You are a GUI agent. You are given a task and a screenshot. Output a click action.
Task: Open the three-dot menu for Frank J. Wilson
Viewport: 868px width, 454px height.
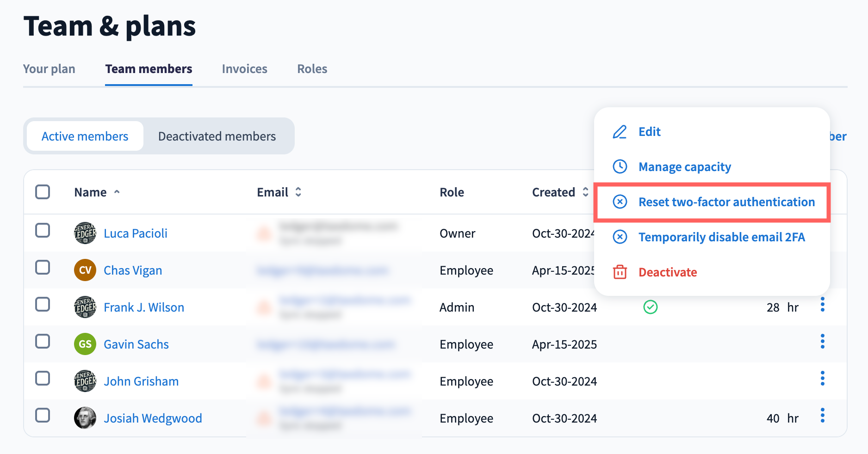point(822,305)
